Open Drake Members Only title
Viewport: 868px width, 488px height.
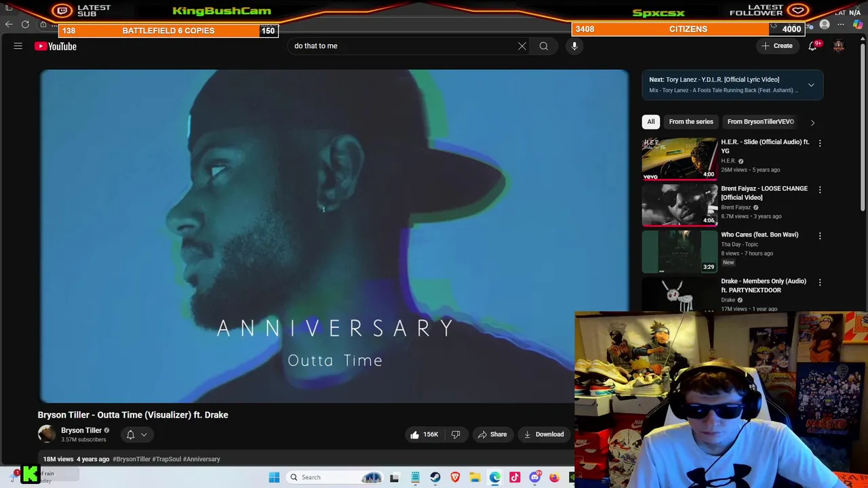(764, 285)
